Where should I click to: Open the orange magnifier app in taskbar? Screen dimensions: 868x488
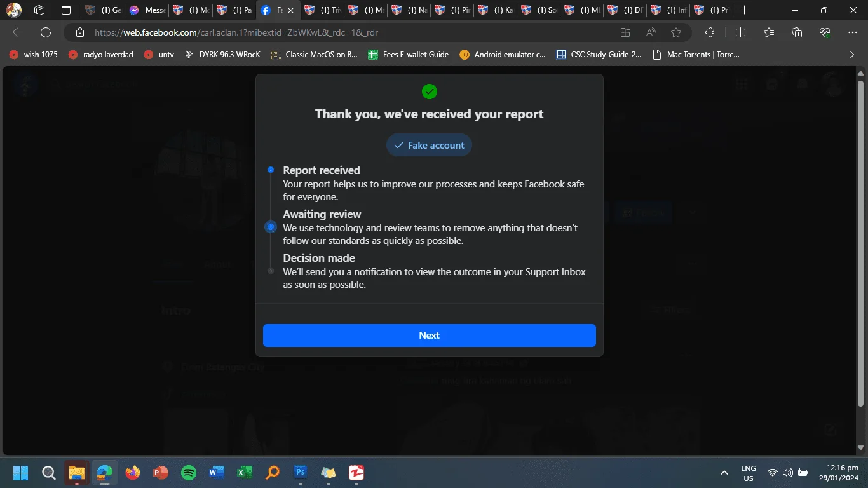pyautogui.click(x=273, y=473)
